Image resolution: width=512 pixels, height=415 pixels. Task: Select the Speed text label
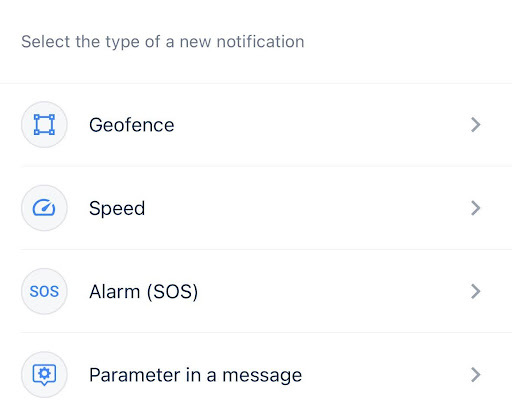click(x=117, y=209)
